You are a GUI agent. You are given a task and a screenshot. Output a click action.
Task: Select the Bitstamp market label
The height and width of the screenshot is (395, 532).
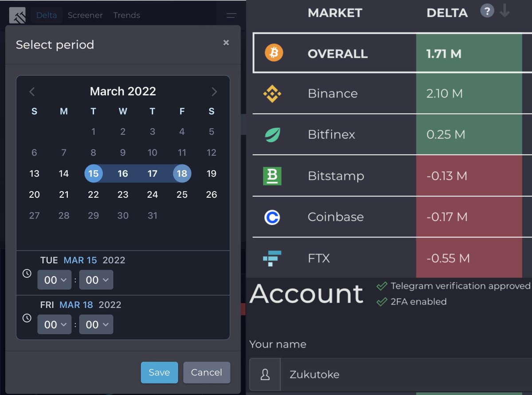point(336,176)
